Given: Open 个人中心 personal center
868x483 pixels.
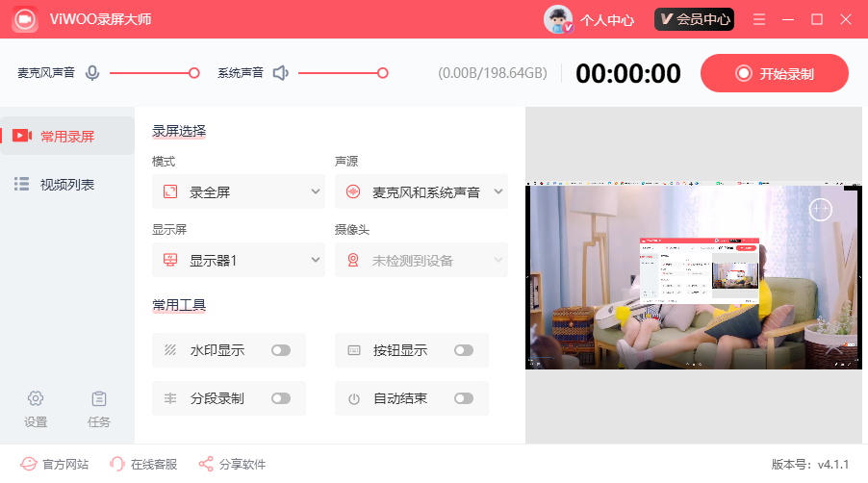Looking at the screenshot, I should 606,20.
